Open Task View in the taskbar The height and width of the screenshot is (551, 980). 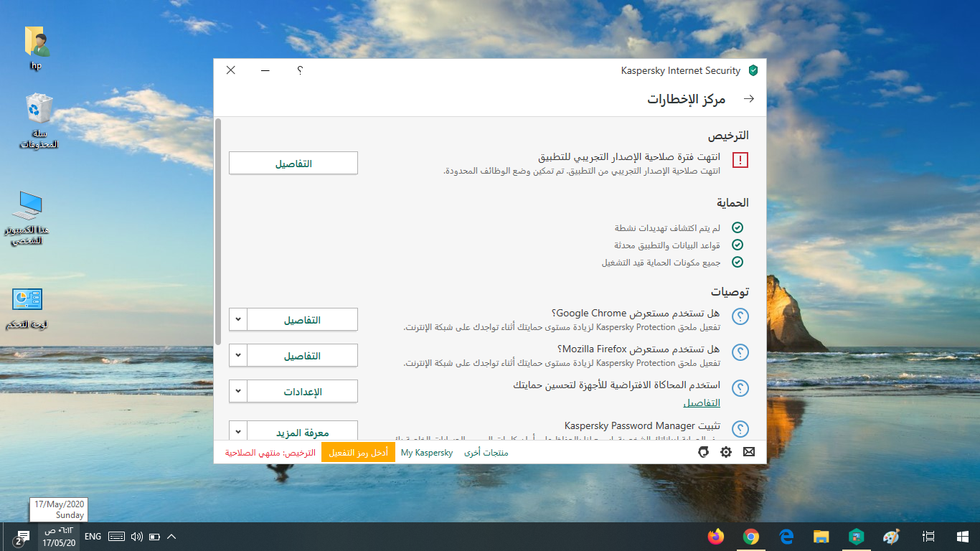tap(928, 536)
